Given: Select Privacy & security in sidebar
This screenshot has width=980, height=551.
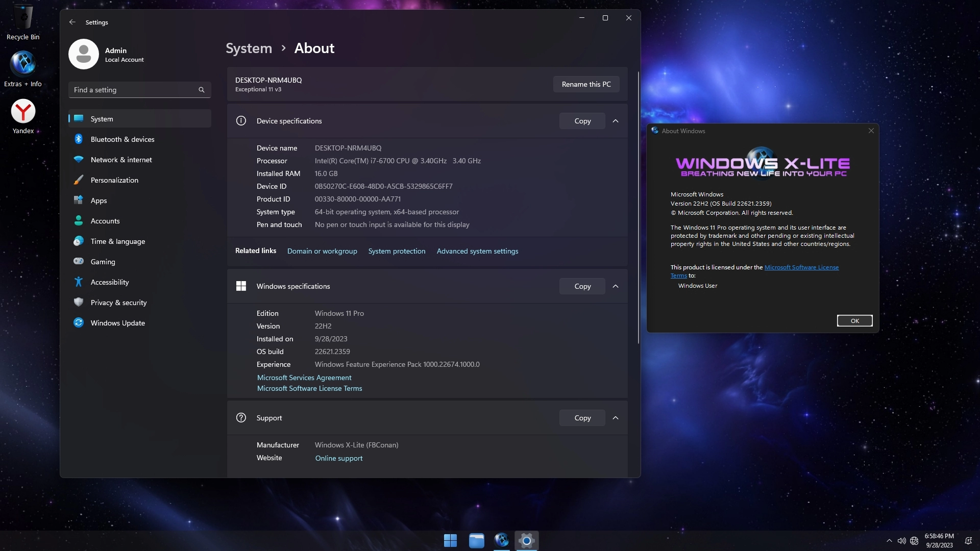Looking at the screenshot, I should coord(118,303).
